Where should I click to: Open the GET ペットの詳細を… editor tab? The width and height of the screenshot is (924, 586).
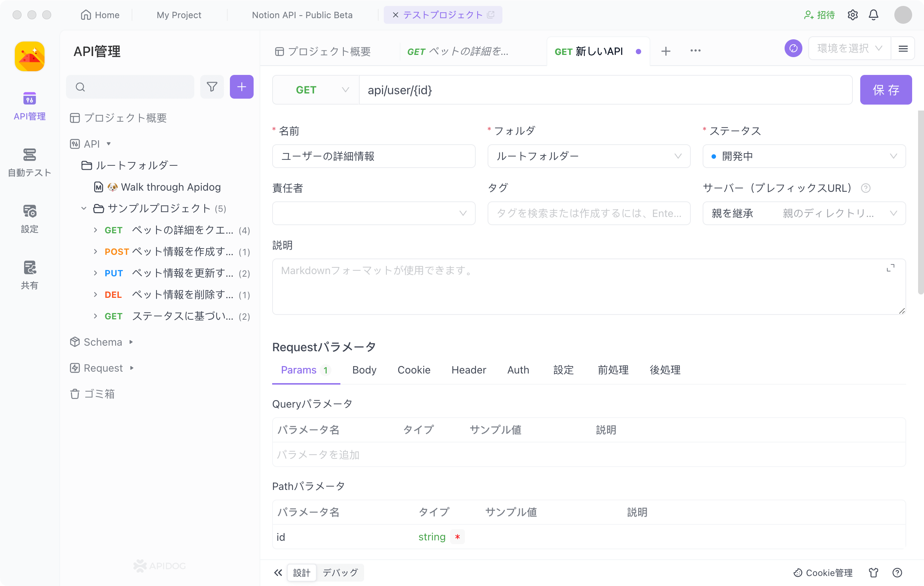tap(458, 51)
